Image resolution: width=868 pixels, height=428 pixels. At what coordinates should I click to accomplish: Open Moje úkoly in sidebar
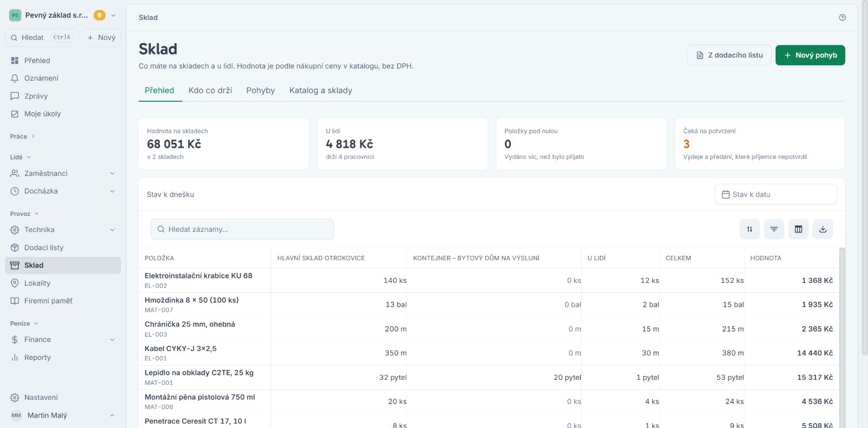[63, 114]
